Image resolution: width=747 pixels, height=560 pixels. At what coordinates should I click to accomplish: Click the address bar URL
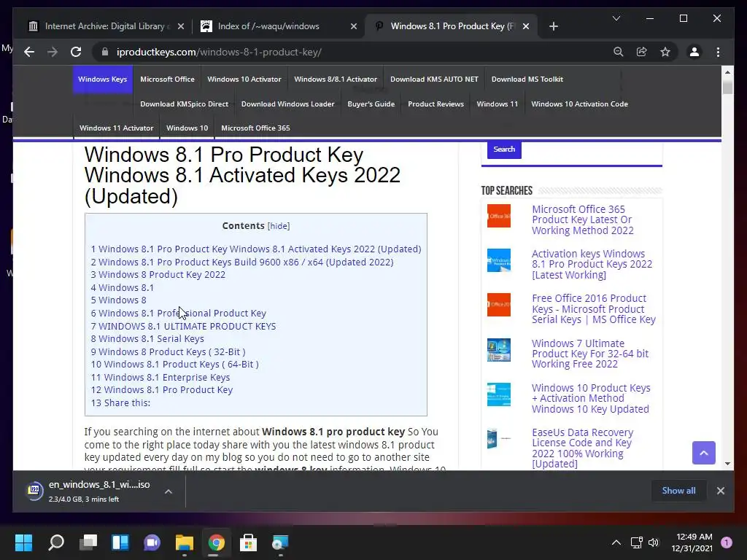click(x=219, y=52)
